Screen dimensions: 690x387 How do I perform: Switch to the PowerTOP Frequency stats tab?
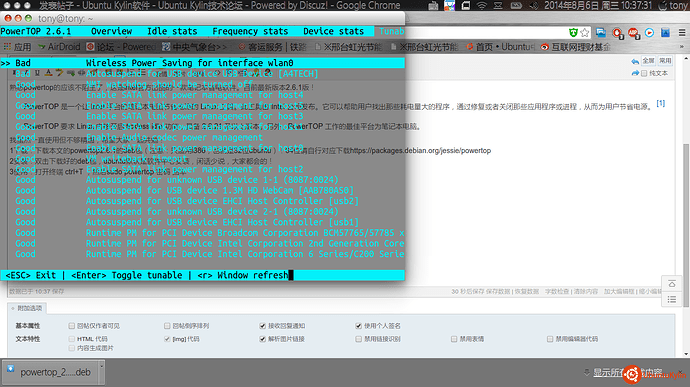pyautogui.click(x=250, y=31)
